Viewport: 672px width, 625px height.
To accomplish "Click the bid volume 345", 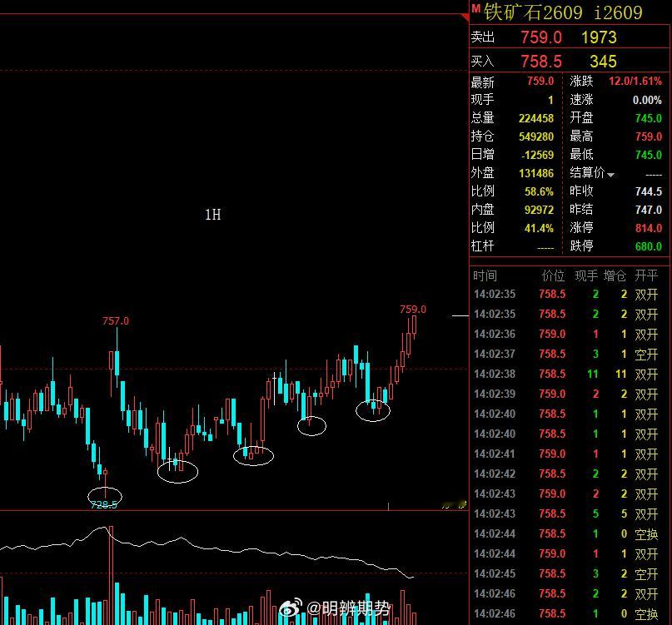I will 603,62.
